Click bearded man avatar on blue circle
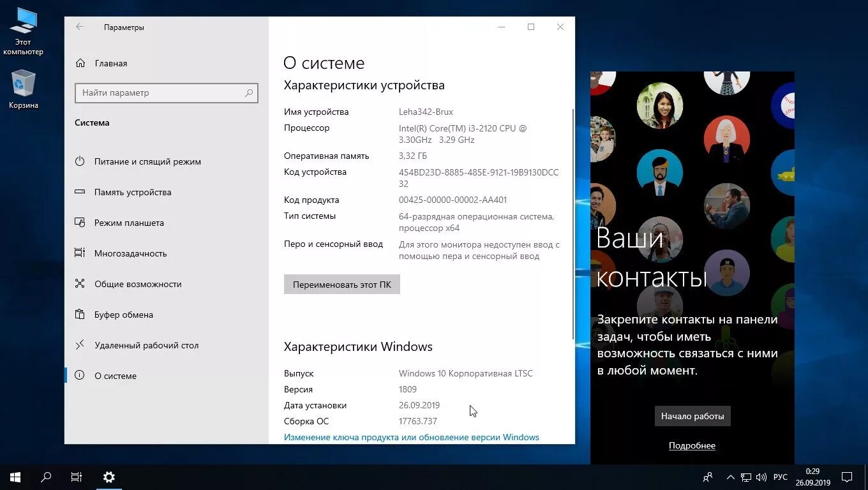Screen dimensions: 868x490 pyautogui.click(x=660, y=172)
